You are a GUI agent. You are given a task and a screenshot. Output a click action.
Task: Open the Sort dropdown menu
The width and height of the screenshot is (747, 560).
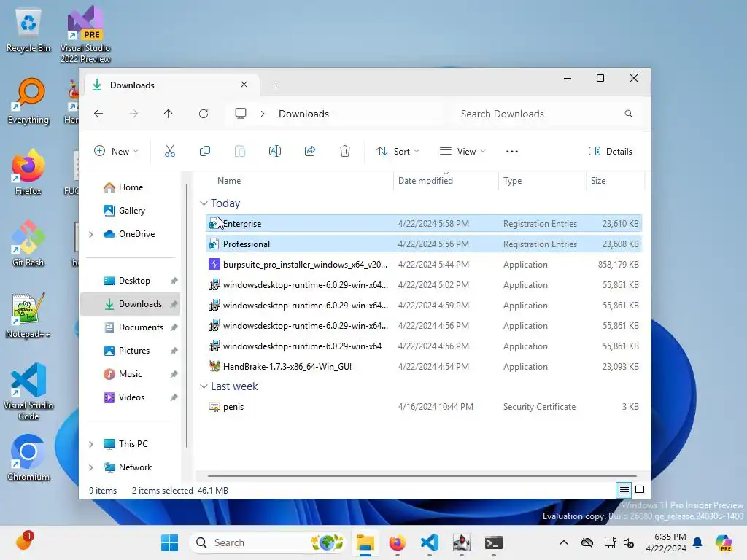coord(398,152)
